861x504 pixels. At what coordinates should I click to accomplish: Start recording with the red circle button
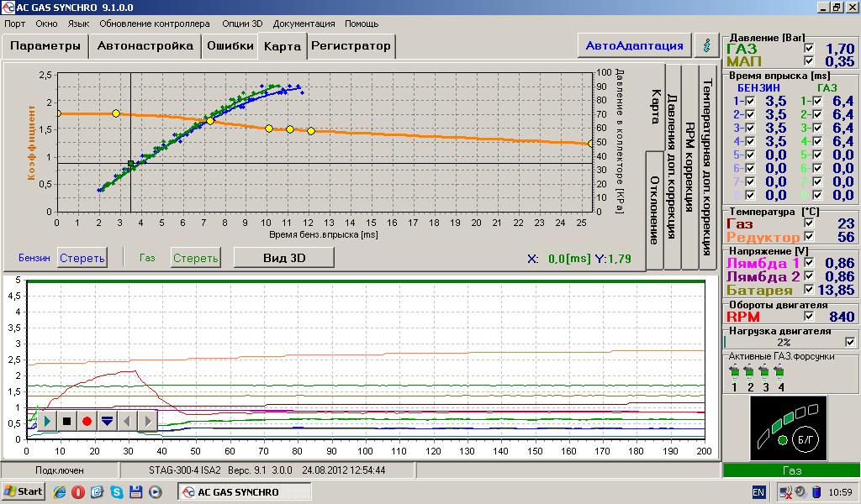click(87, 421)
